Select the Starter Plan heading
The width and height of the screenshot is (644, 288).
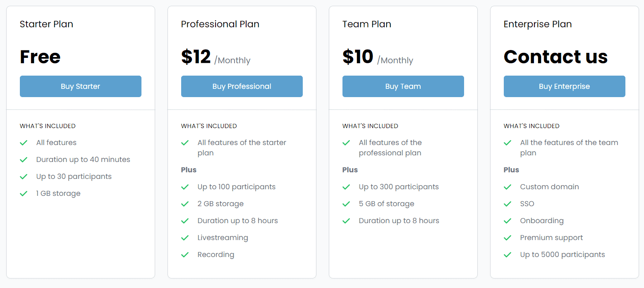point(46,24)
